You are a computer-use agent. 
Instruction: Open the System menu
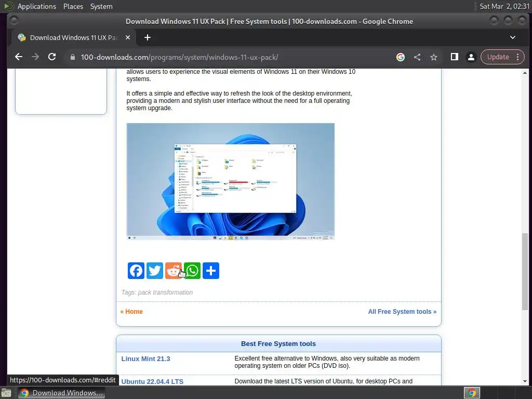point(101,6)
